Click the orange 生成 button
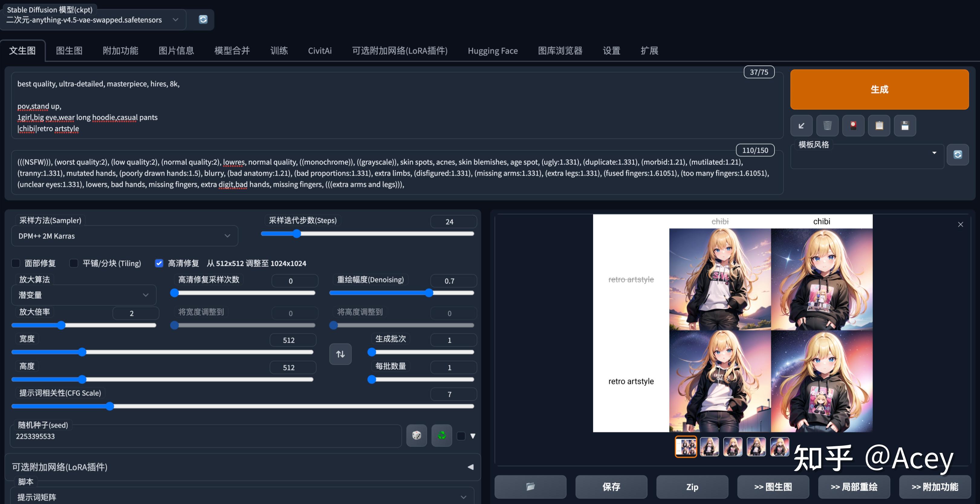The image size is (980, 504). click(879, 90)
